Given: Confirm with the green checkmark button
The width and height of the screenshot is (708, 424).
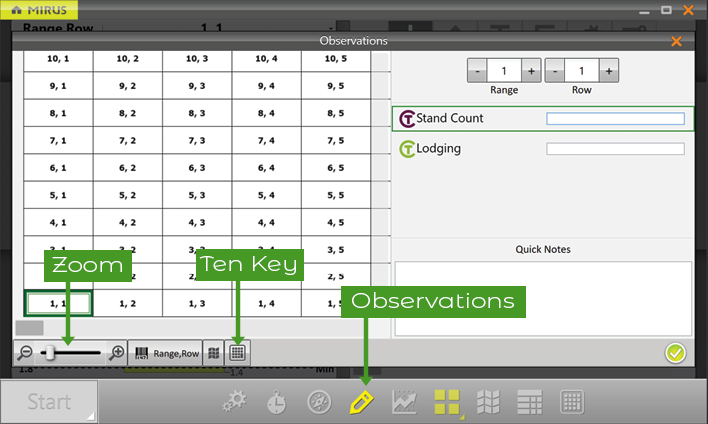Looking at the screenshot, I should click(x=676, y=352).
